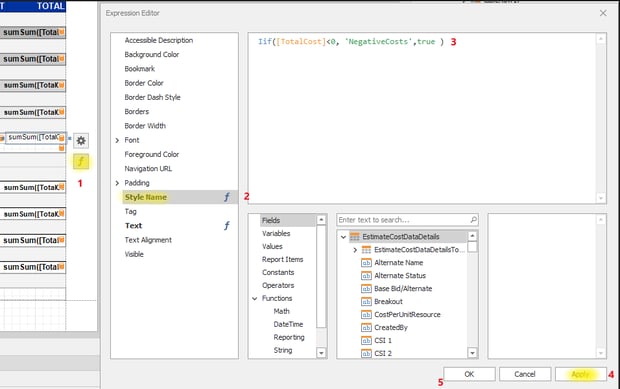
Task: Open the gear properties icon beside selected cell
Action: click(x=81, y=140)
